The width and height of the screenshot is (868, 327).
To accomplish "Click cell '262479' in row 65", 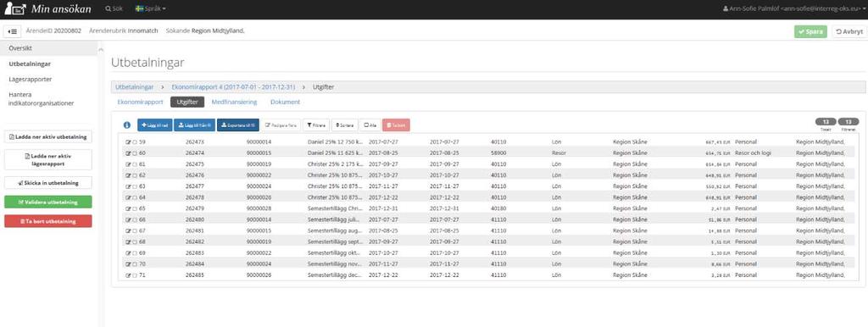I will tap(195, 208).
